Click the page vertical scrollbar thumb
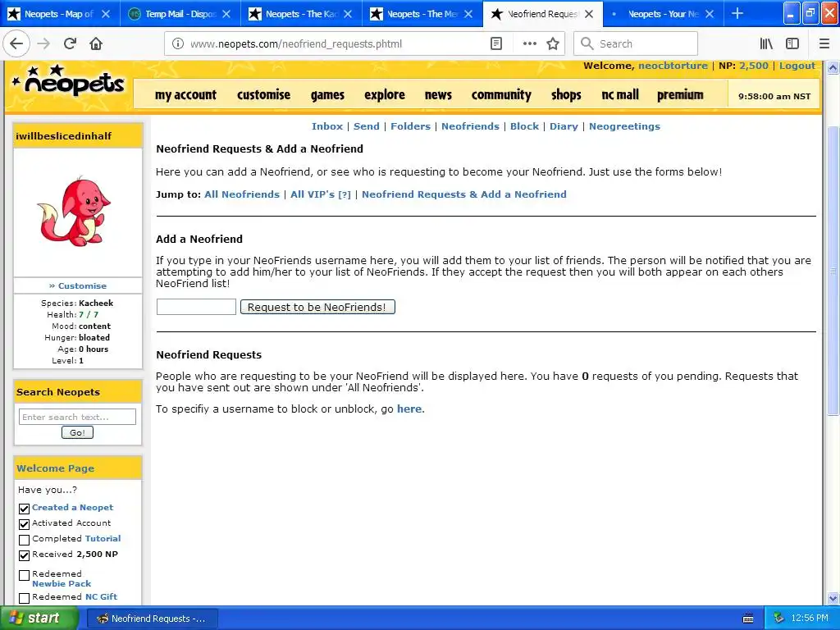This screenshot has height=630, width=840. (833, 271)
